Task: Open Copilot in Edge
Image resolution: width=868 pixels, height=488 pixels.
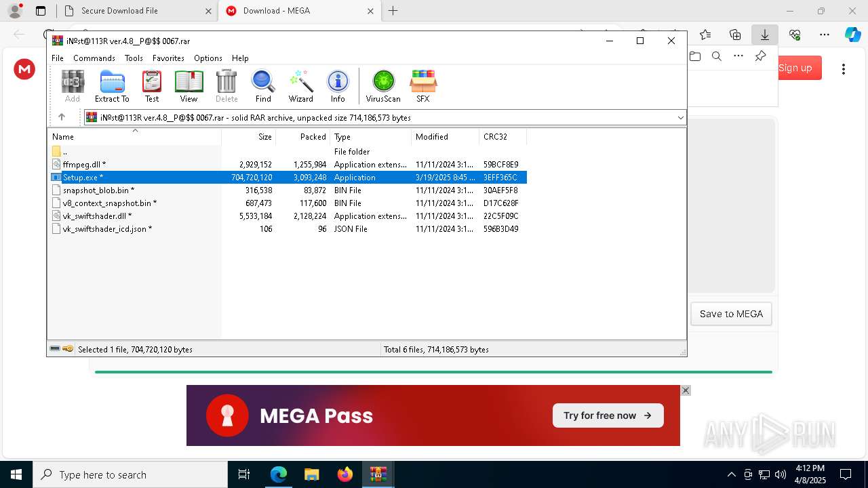Action: coord(852,35)
